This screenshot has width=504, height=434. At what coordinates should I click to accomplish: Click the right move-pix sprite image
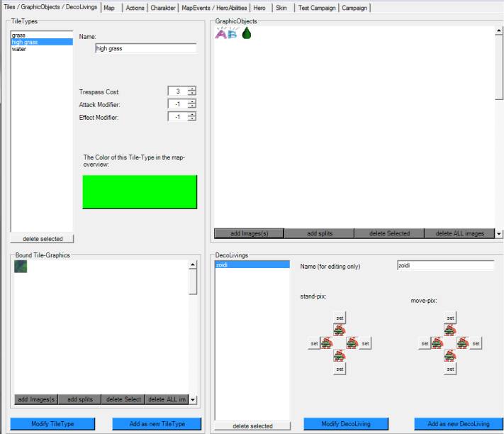463,343
